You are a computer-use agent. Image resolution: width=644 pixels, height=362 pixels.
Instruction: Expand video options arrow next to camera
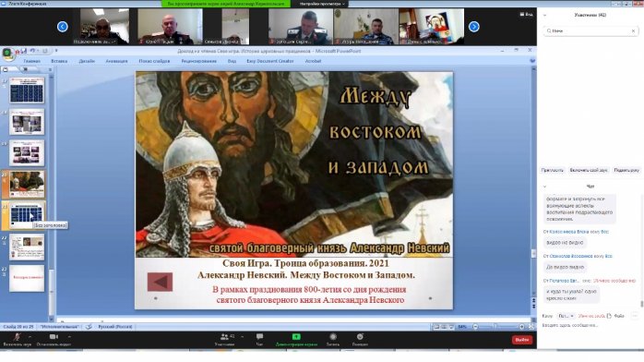click(69, 336)
